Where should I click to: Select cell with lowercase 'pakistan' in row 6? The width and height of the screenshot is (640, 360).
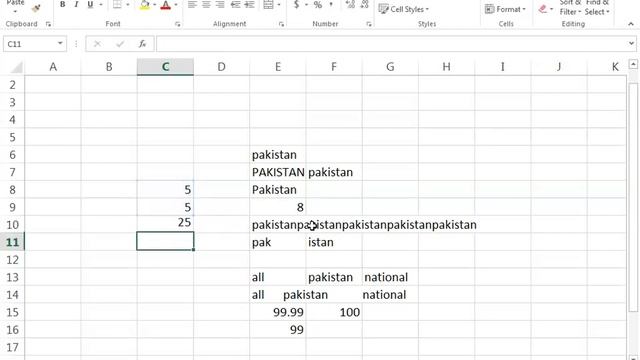278,155
